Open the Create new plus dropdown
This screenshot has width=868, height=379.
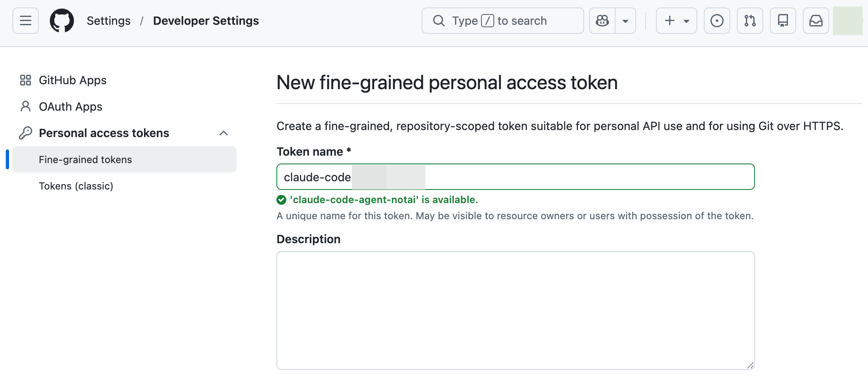point(677,21)
